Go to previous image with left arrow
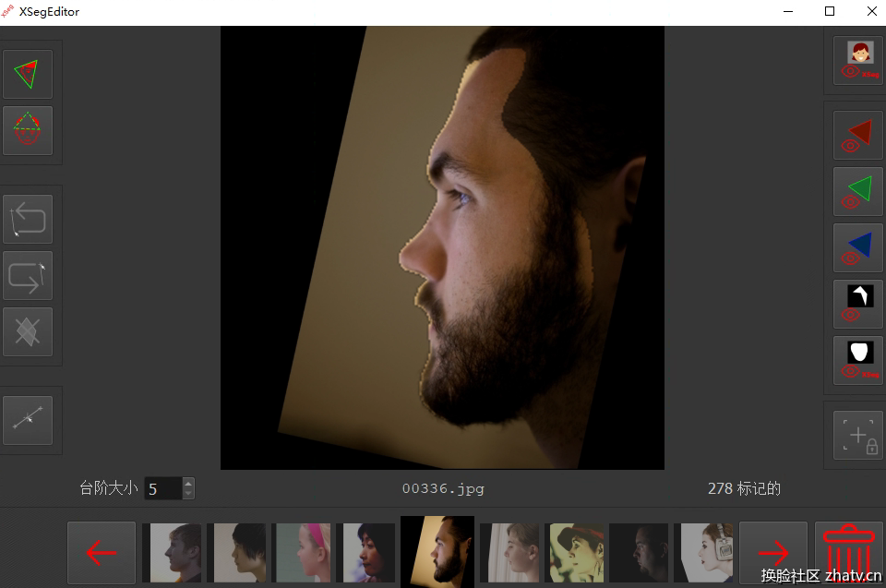Image resolution: width=886 pixels, height=588 pixels. coord(102,553)
